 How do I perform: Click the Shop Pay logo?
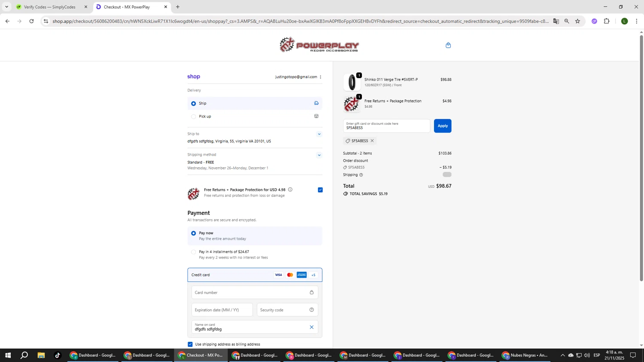(x=194, y=77)
